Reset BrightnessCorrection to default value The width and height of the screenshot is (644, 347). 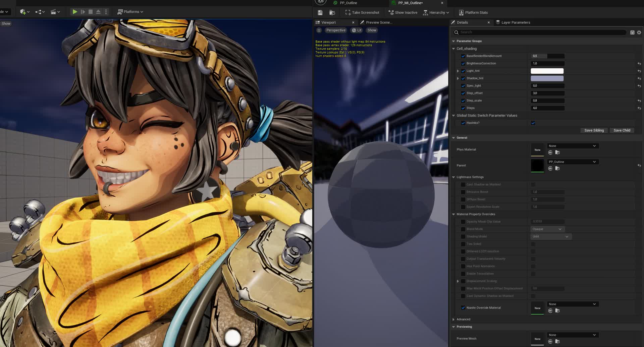639,64
